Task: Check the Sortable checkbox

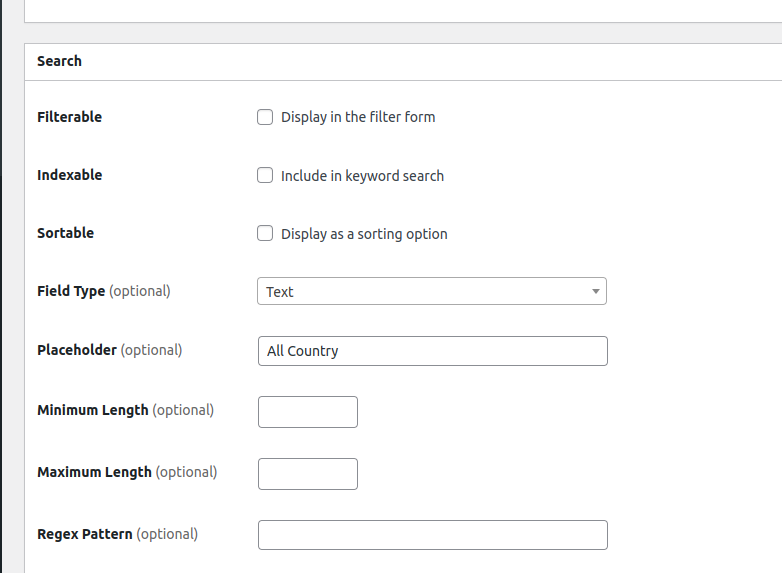Action: [x=265, y=233]
